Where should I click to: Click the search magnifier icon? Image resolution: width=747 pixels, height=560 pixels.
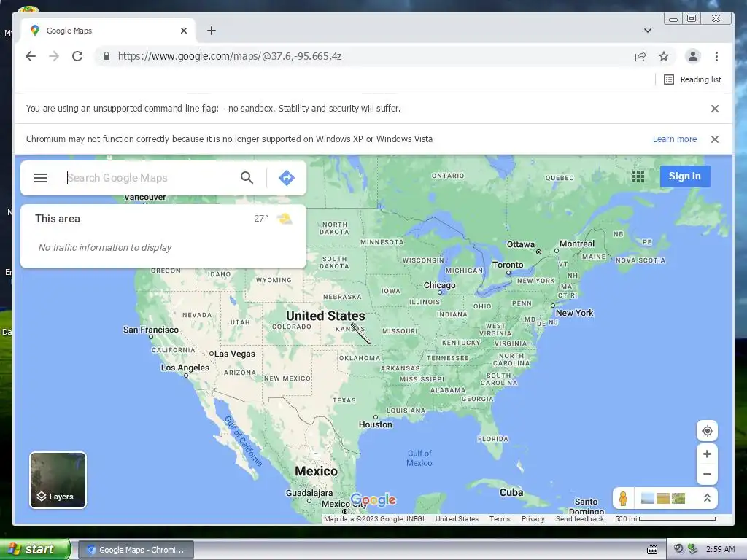pos(247,178)
